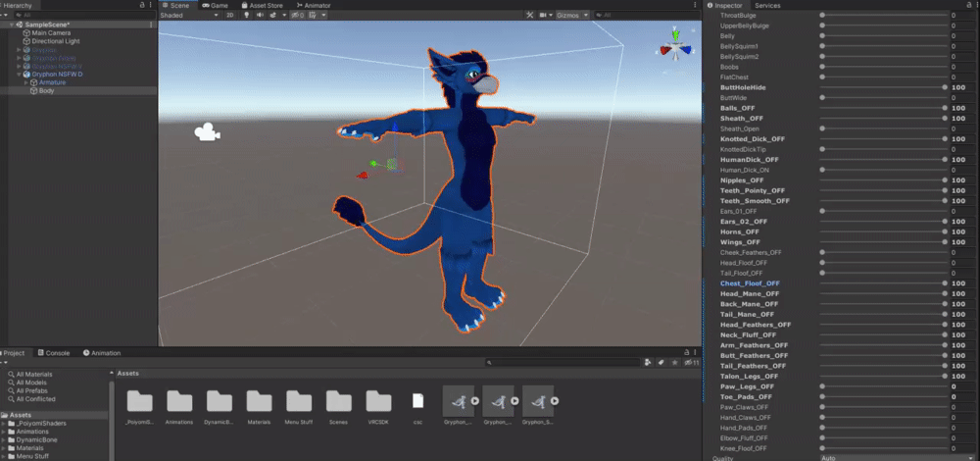
Task: Click the Belly blendshape slider track
Action: click(883, 36)
